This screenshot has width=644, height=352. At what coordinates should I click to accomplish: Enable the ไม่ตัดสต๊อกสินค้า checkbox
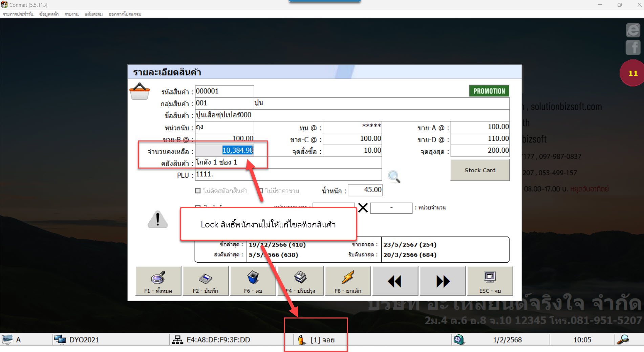point(198,191)
